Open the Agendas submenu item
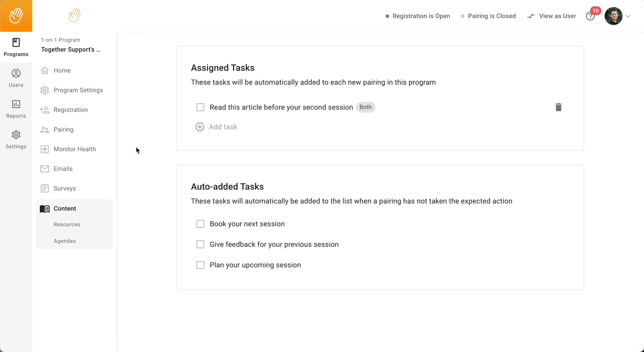The image size is (644, 352). coord(65,241)
